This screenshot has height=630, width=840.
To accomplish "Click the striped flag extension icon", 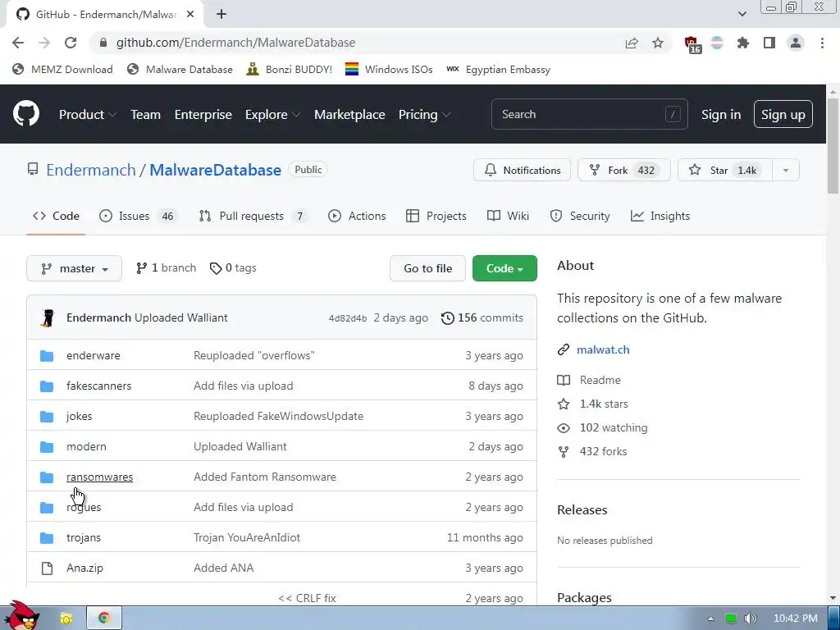I will tap(717, 43).
